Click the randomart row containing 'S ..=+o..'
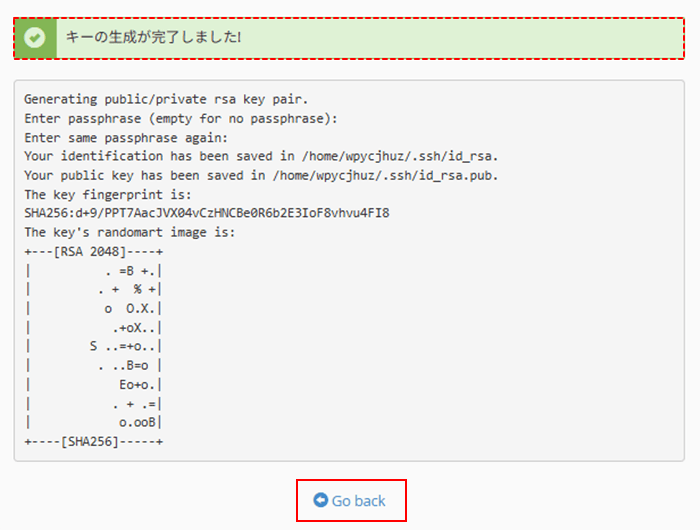The height and width of the screenshot is (530, 700). click(94, 346)
